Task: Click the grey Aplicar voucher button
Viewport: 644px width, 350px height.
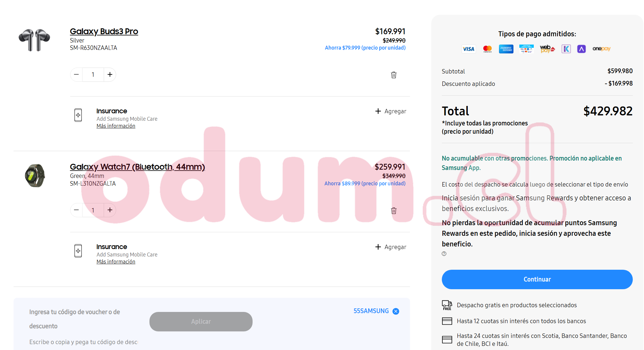Action: click(x=201, y=322)
